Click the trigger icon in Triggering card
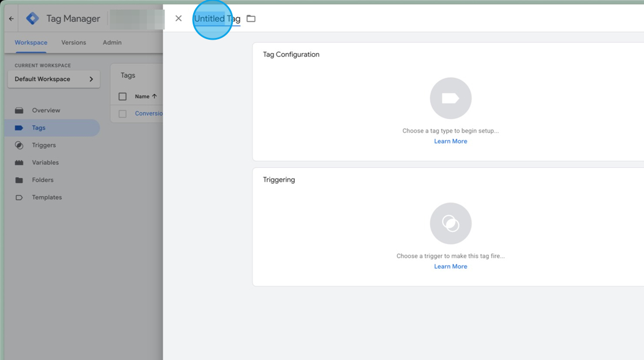Viewport: 644px width, 360px height. (x=450, y=223)
